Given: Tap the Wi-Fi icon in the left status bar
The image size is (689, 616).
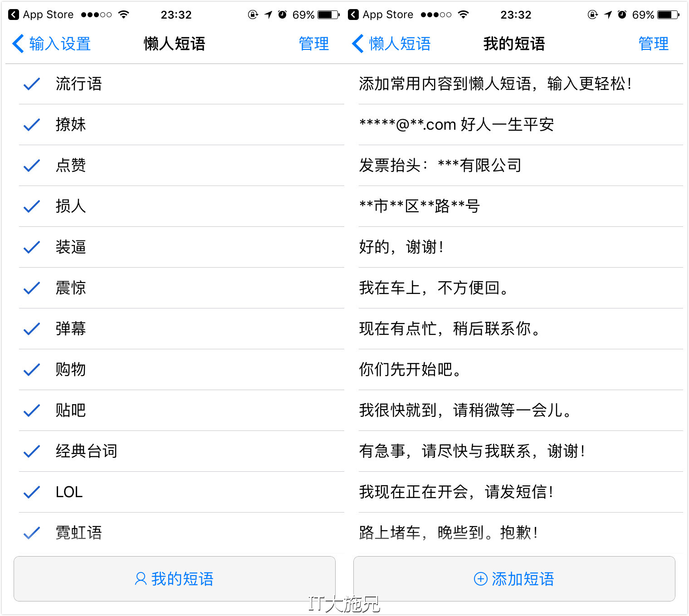Looking at the screenshot, I should pyautogui.click(x=124, y=14).
